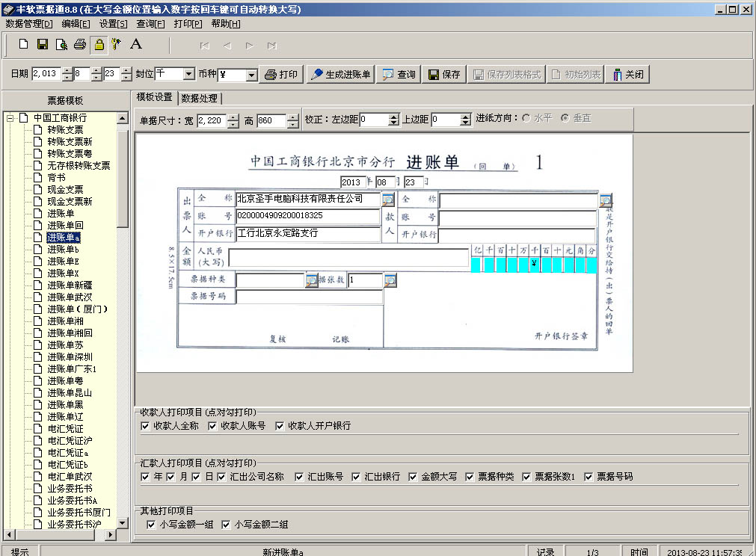Image resolution: width=756 pixels, height=556 pixels.
Task: Select 进账单回 template in tree
Action: click(65, 226)
